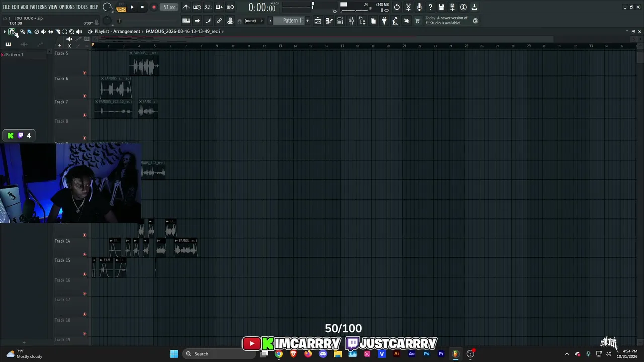This screenshot has width=644, height=362.
Task: Select the playlist mute tool
Action: [44, 32]
